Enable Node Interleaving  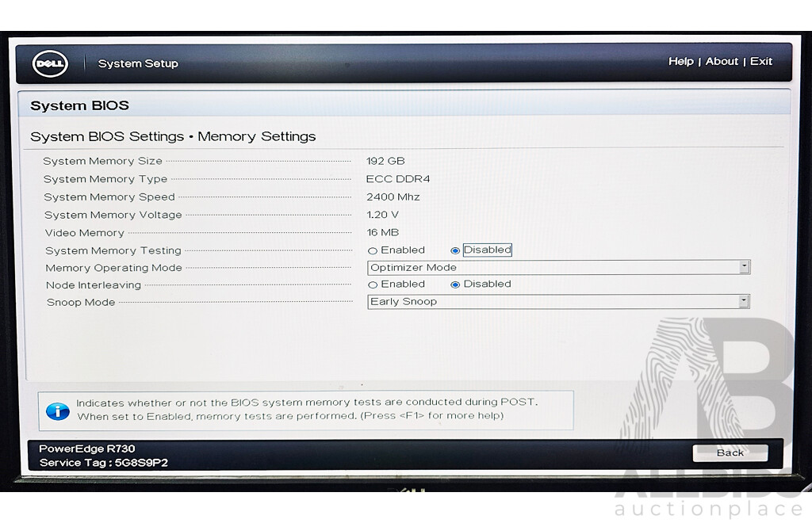[x=373, y=285]
